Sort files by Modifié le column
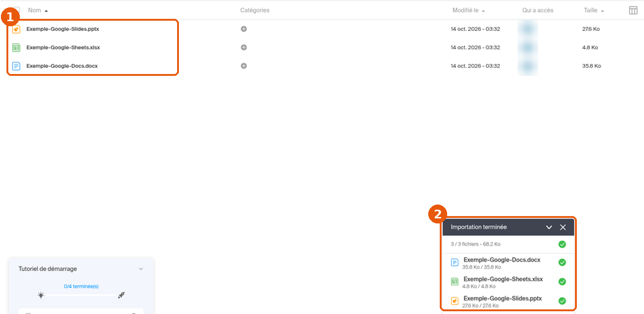 tap(468, 10)
